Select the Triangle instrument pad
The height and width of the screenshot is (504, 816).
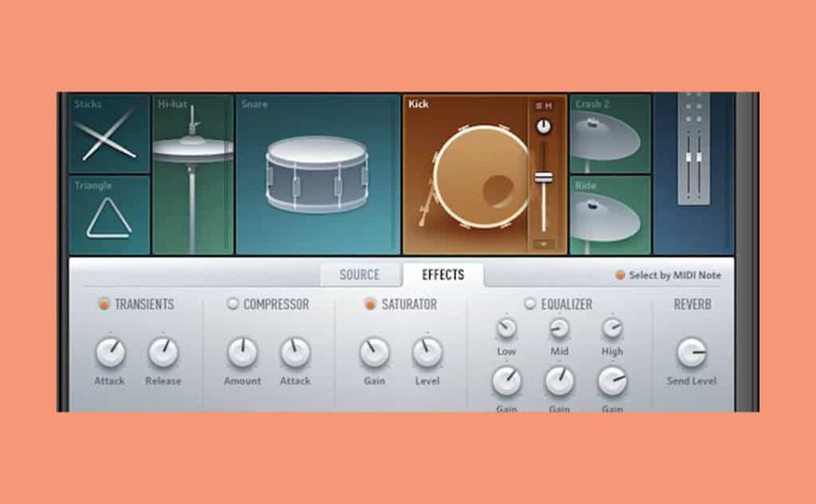[x=109, y=215]
